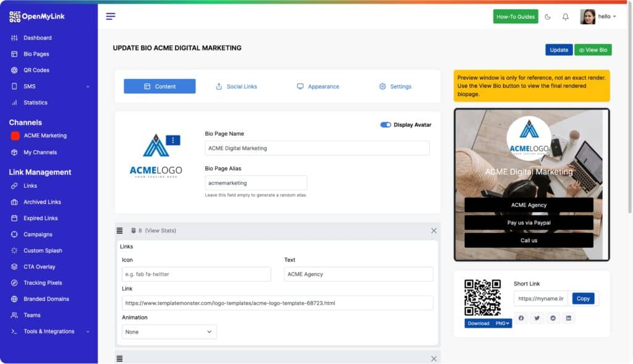Open My Channels
This screenshot has height=364, width=633.
(x=40, y=152)
